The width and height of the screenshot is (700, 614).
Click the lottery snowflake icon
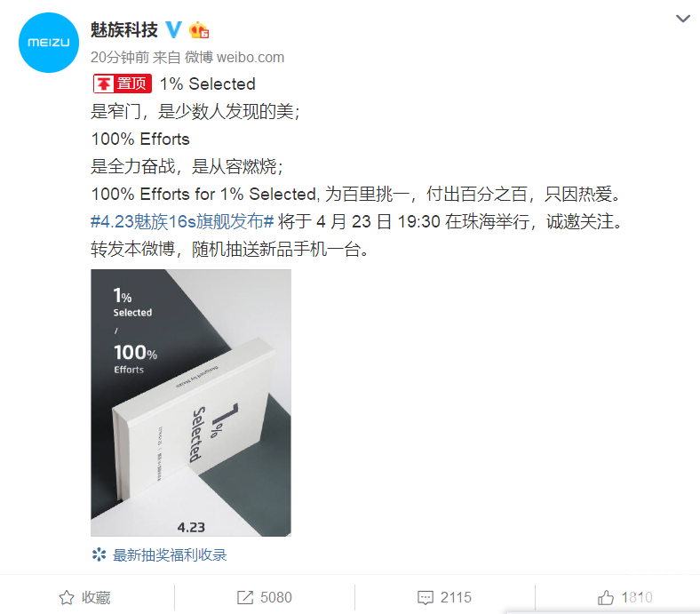pyautogui.click(x=99, y=555)
